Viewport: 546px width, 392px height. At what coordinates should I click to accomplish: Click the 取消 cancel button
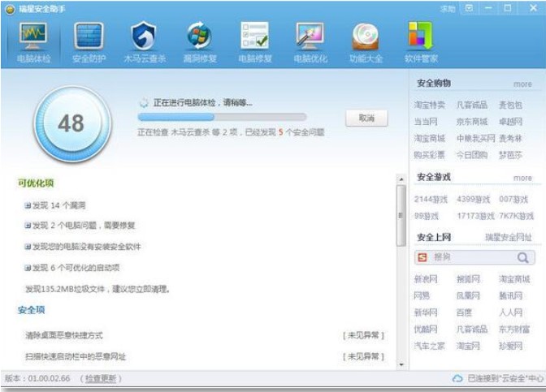point(366,118)
